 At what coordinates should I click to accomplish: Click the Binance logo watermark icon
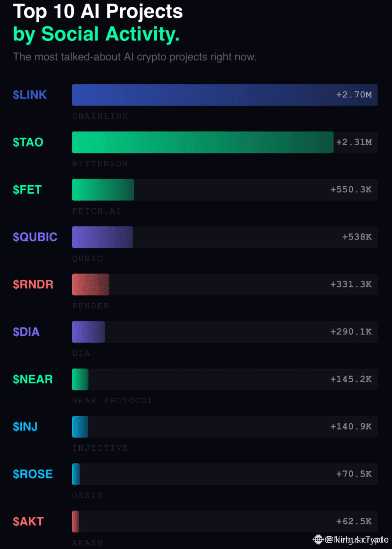click(318, 539)
